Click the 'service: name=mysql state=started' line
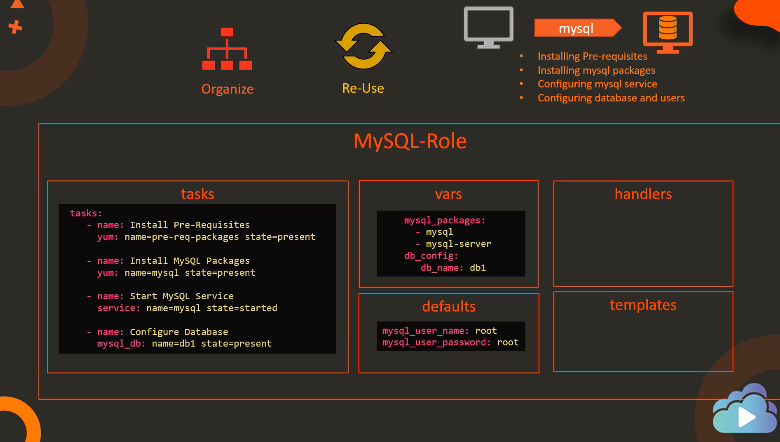 point(187,308)
